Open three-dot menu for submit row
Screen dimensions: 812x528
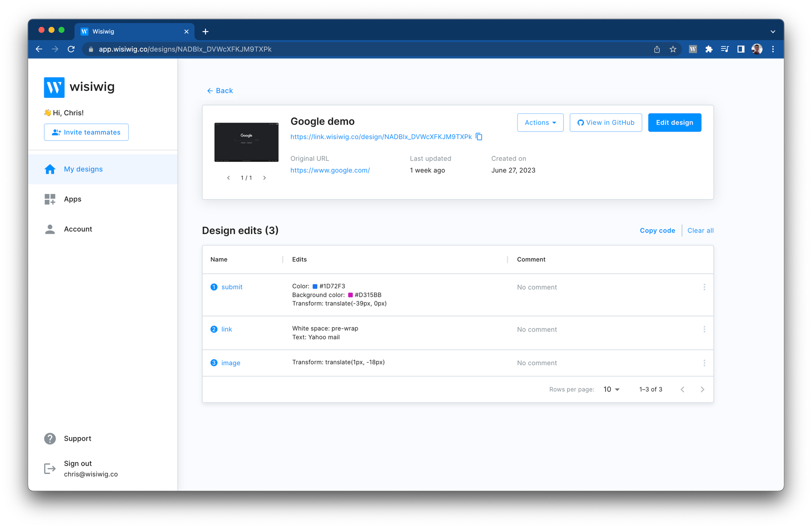pos(704,287)
